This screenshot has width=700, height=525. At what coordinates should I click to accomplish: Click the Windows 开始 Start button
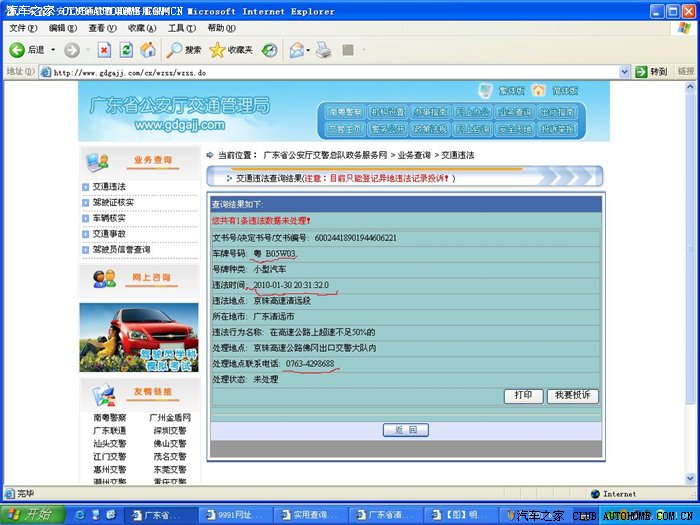32,514
